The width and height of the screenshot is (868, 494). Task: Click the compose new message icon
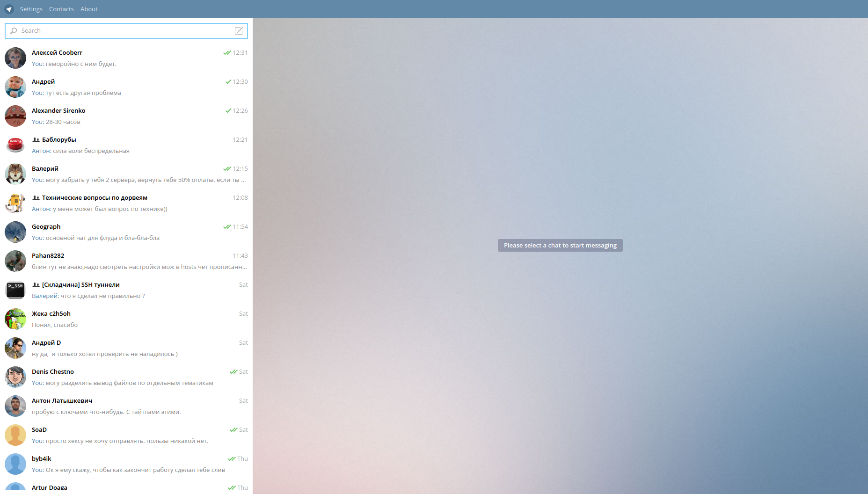[239, 31]
